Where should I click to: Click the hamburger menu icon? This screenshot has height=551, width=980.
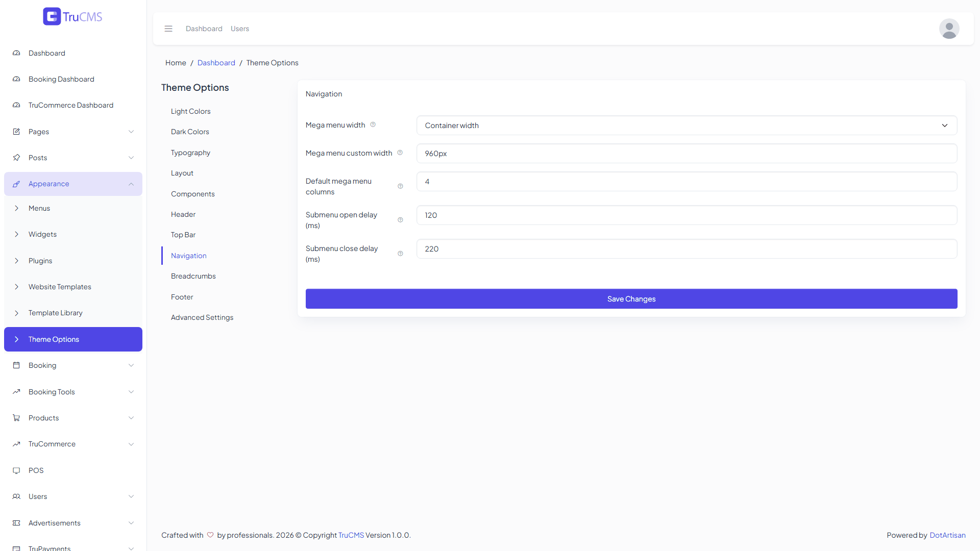click(x=168, y=29)
